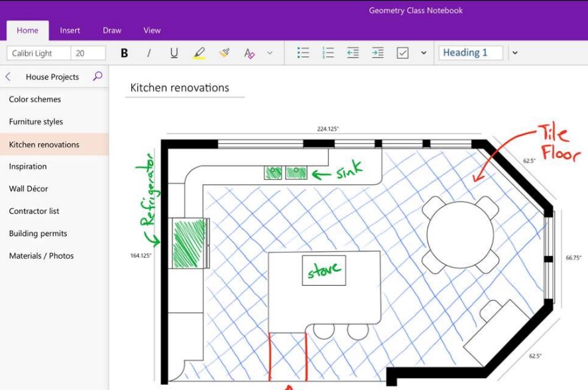Clear text formatting with eraser icon
The width and height of the screenshot is (588, 390).
[x=249, y=53]
